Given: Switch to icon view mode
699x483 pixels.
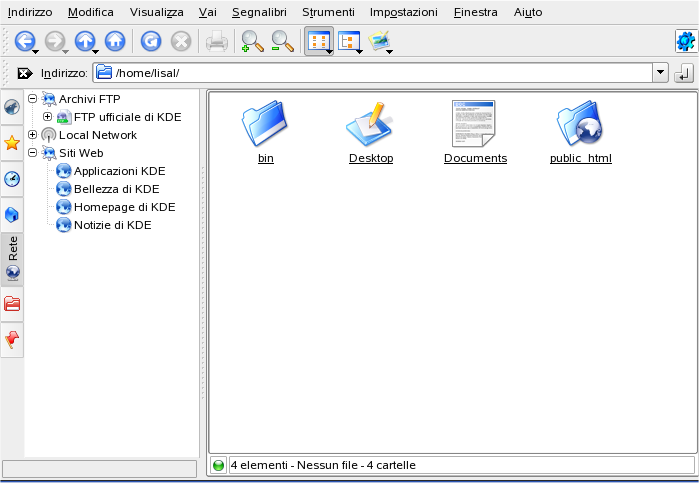Looking at the screenshot, I should point(318,41).
